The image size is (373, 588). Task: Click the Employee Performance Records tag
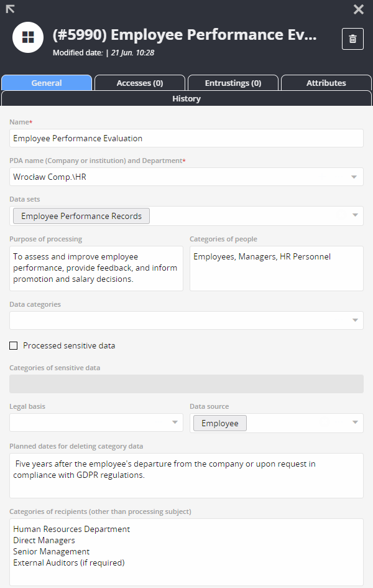(x=81, y=216)
